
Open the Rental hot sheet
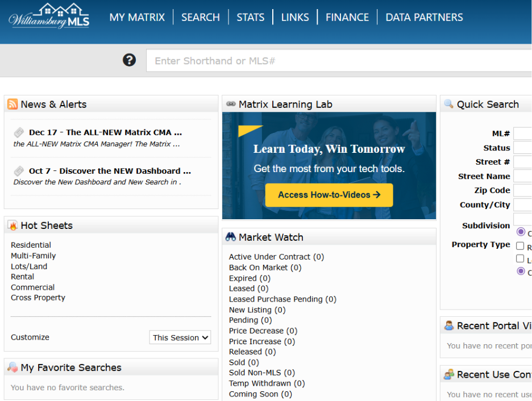(22, 277)
